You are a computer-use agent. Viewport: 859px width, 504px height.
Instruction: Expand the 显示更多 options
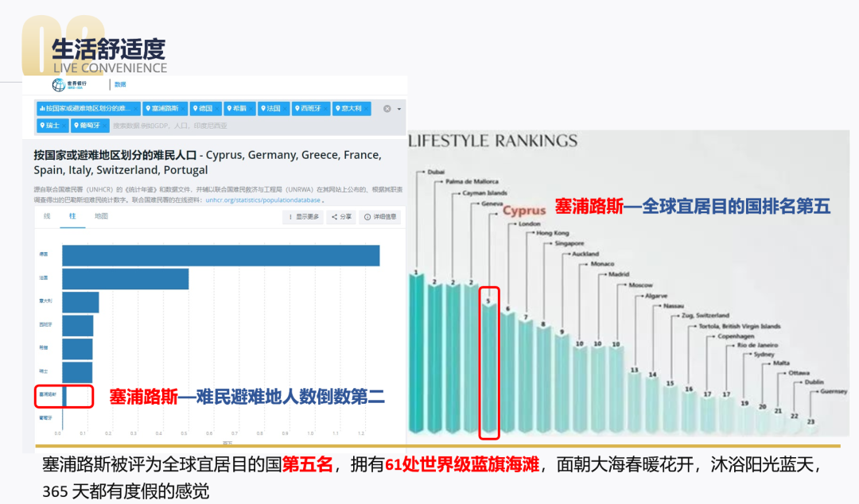click(x=309, y=216)
